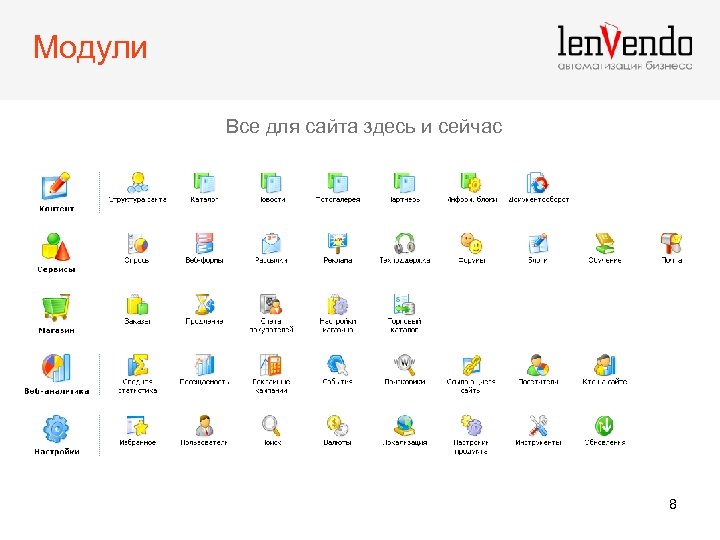Screen dimensions: 720x540
Task: Open the События cursor icon
Action: [x=338, y=365]
